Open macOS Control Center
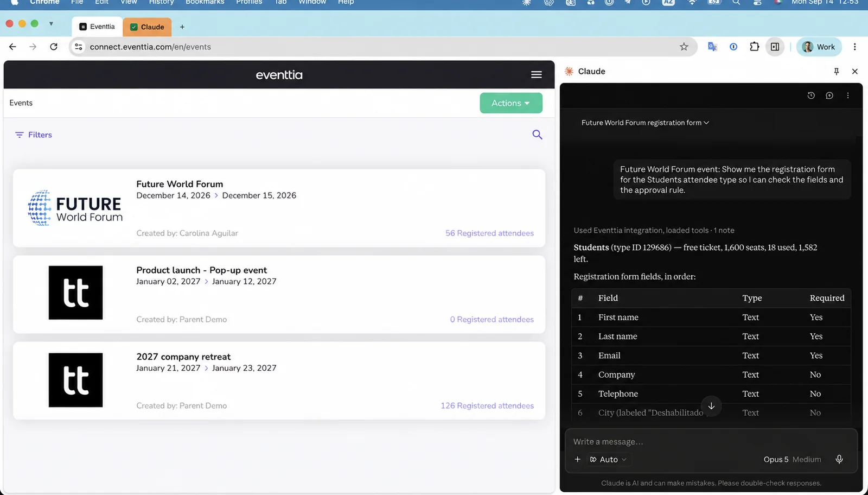The image size is (868, 495). coord(757,2)
